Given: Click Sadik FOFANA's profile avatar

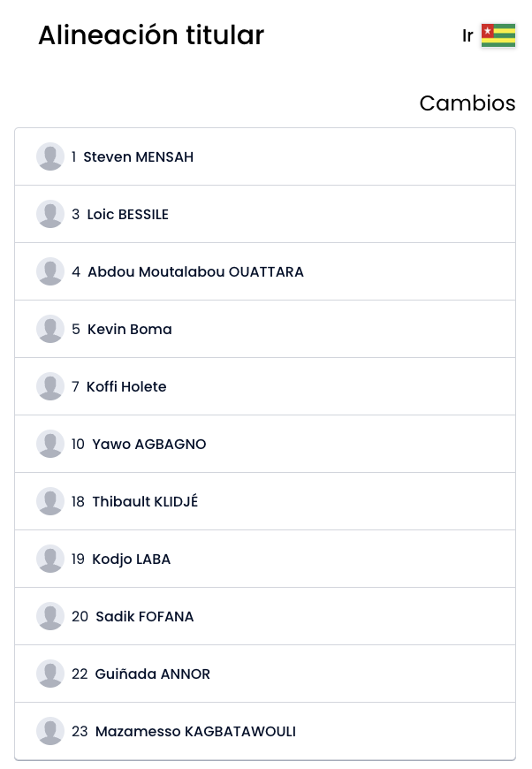Looking at the screenshot, I should 50,616.
